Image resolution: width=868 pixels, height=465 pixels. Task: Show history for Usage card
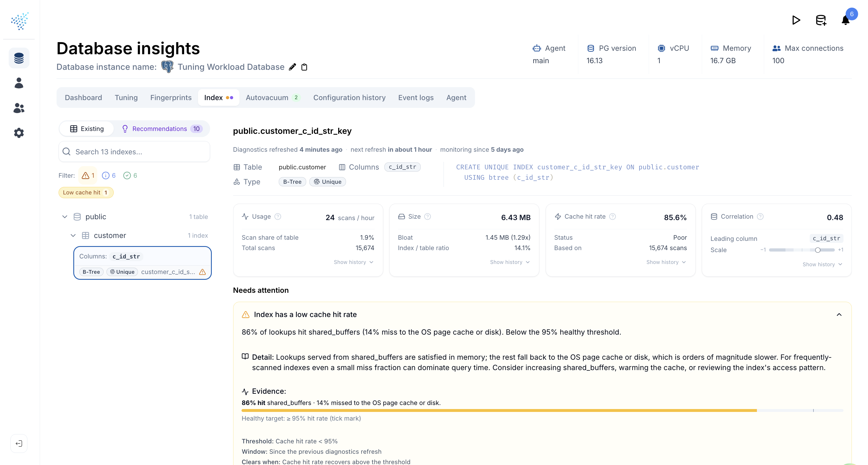(353, 262)
